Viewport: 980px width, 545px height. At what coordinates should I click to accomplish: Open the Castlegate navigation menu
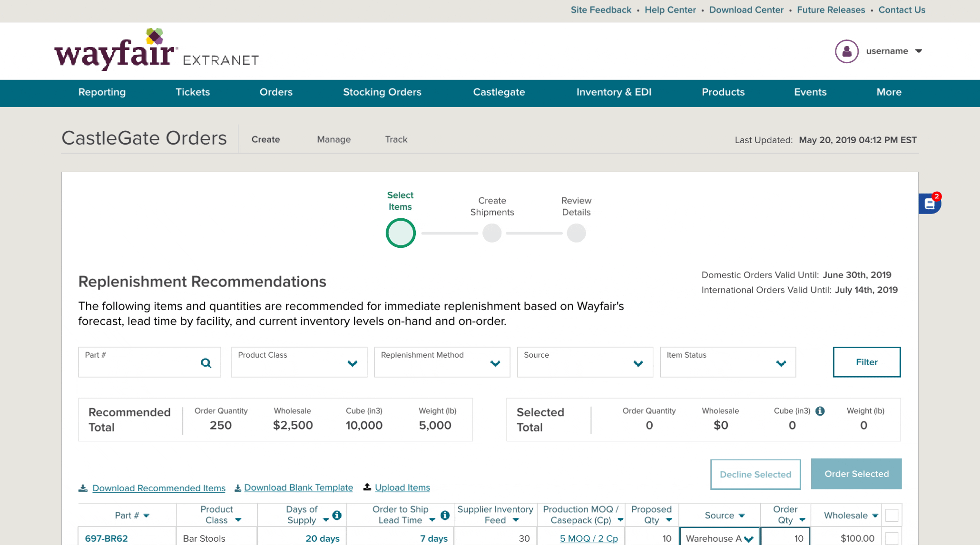point(499,92)
